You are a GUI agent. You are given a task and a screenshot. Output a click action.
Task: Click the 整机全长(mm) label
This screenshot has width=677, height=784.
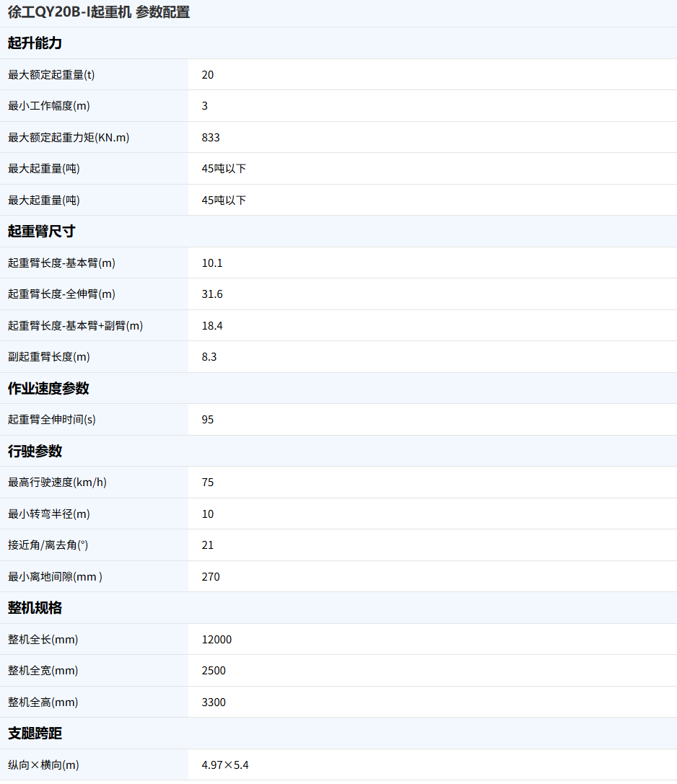[x=43, y=640]
